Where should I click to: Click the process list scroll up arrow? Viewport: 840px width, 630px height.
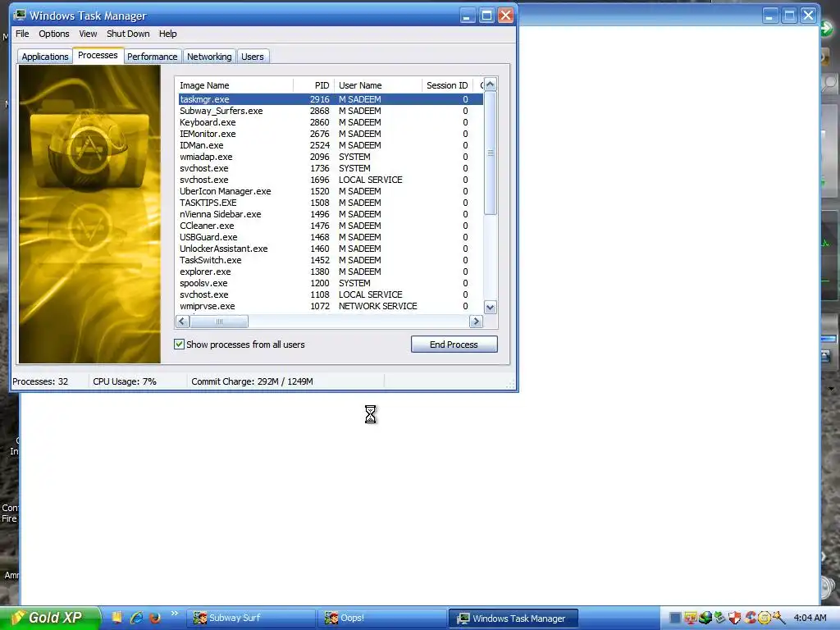pyautogui.click(x=491, y=84)
